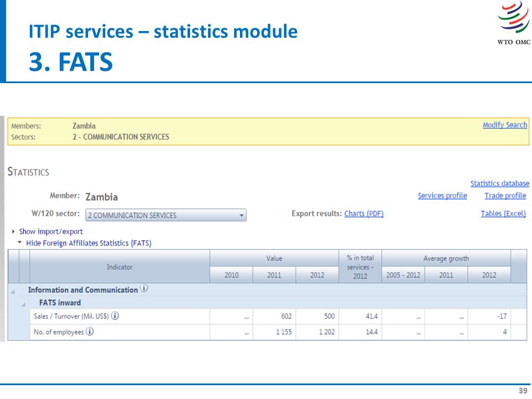Open the Statistics database link

(500, 183)
